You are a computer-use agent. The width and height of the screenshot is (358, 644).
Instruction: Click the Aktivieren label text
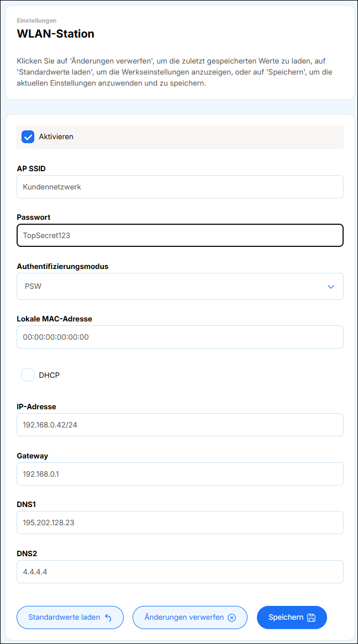pos(56,137)
